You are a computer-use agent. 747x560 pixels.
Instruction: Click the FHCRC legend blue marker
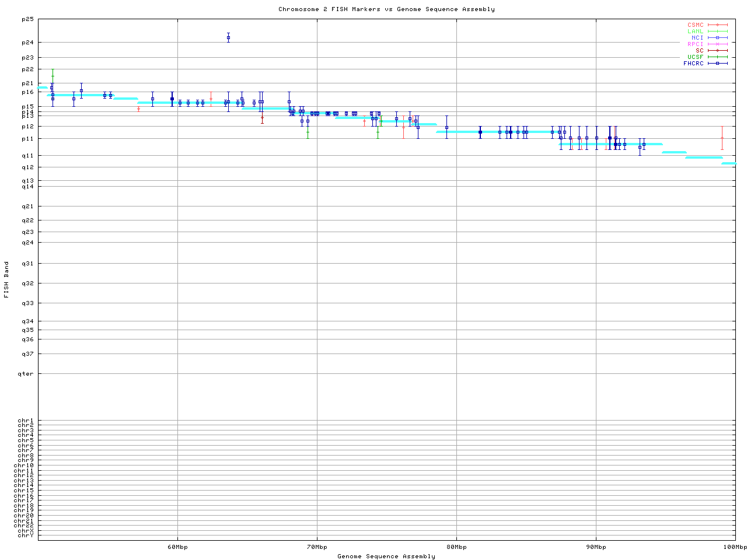[717, 64]
